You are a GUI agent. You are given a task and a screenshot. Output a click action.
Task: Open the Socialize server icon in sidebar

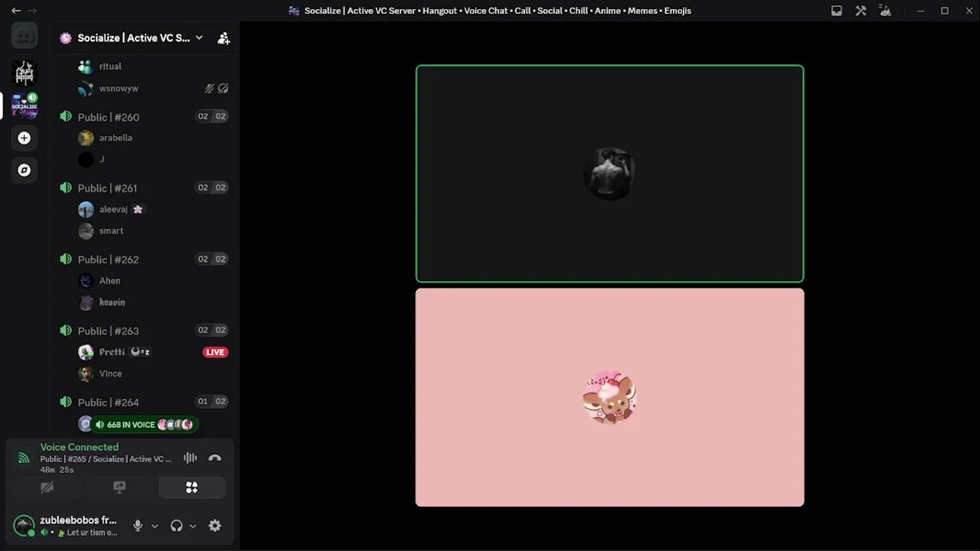pyautogui.click(x=24, y=106)
